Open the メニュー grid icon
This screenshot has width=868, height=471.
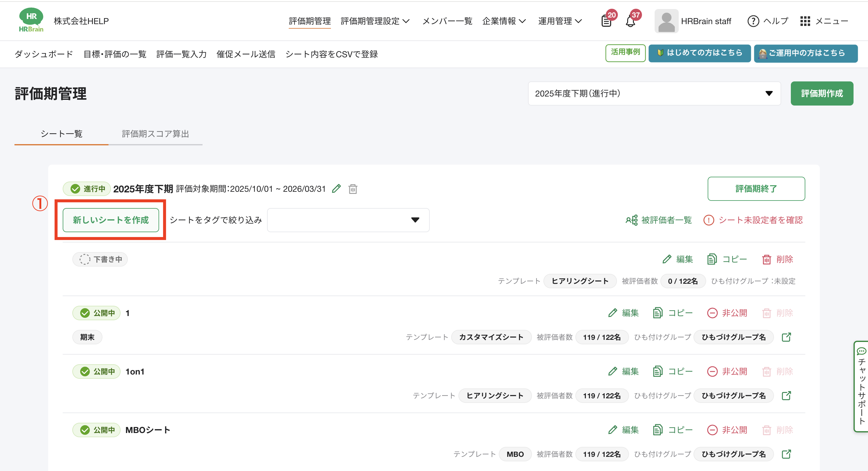coord(805,21)
